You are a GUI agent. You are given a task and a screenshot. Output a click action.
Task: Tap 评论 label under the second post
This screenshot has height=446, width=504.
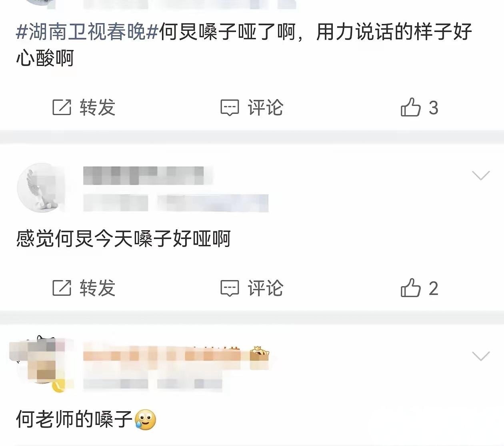[x=266, y=288]
